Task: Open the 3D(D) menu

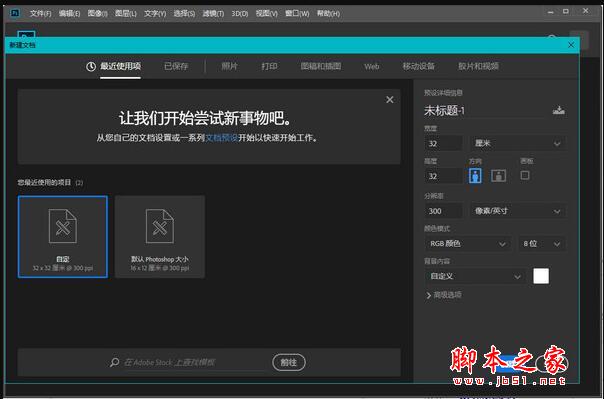Action: (240, 13)
